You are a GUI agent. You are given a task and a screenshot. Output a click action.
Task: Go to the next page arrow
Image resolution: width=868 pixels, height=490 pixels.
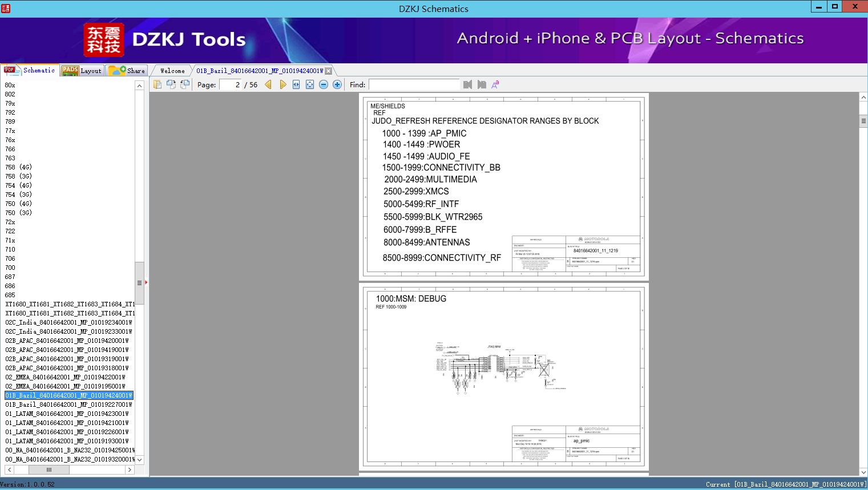pos(283,84)
